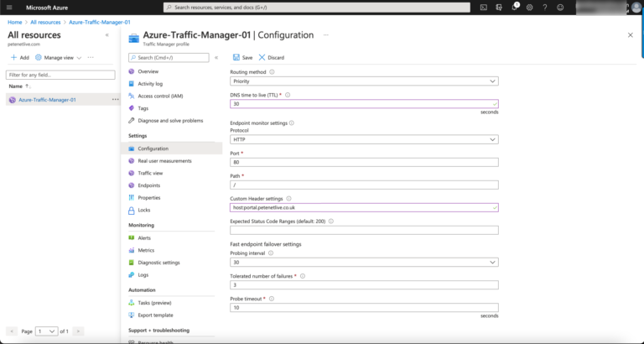Screen dimensions: 644x344
Task: Focus the Expected Status Code Ranges field
Action: [x=364, y=230]
